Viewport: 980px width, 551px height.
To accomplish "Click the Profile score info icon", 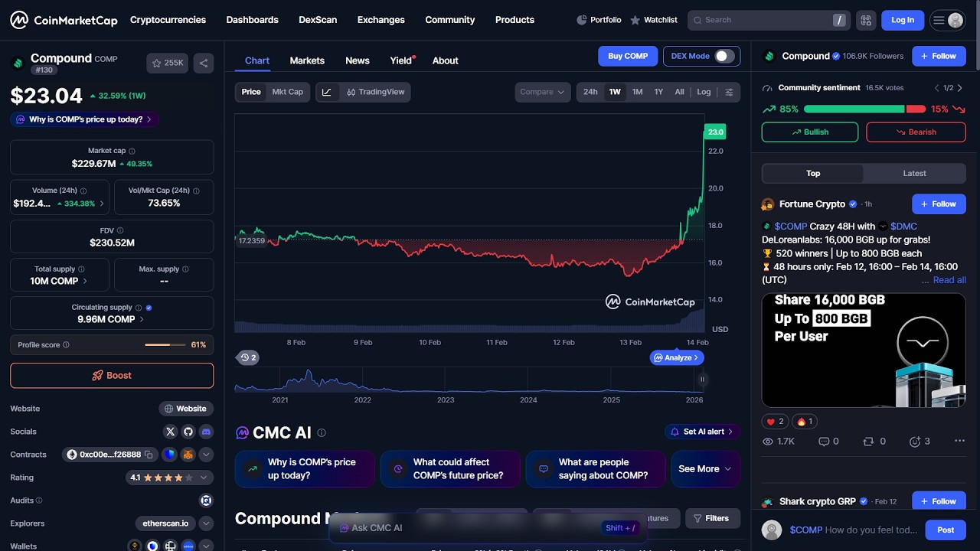I will click(x=66, y=345).
